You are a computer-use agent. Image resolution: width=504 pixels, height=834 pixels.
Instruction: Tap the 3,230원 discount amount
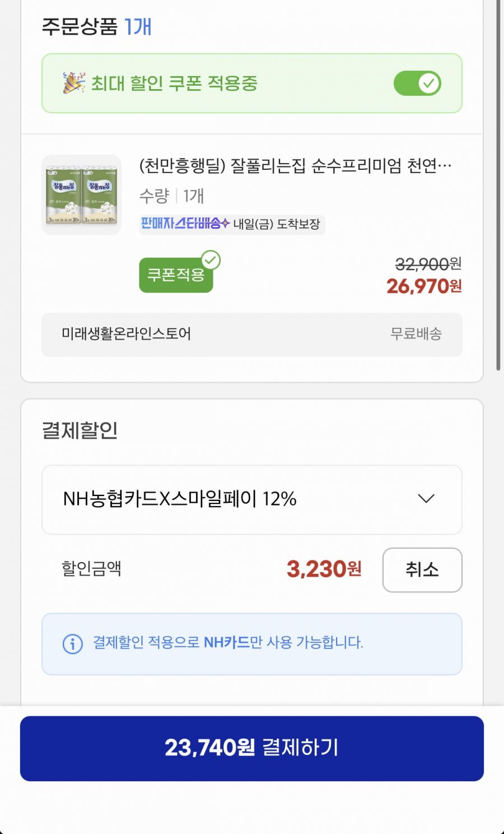(x=324, y=569)
